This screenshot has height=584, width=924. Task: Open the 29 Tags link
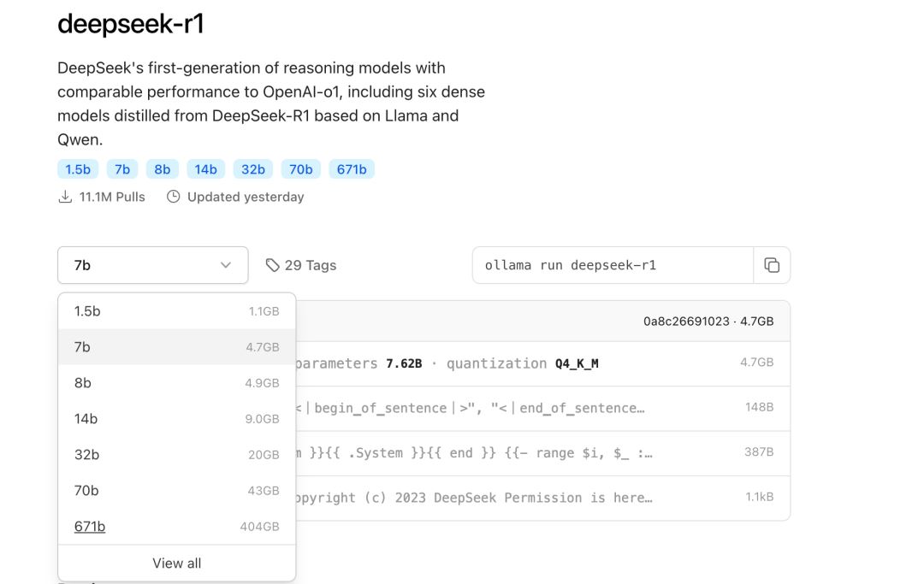[x=310, y=265]
